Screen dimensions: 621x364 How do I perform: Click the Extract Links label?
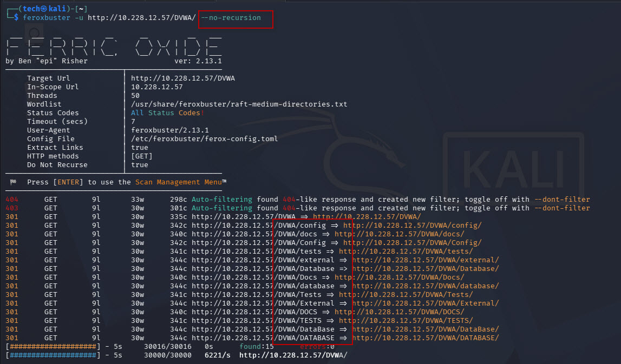pyautogui.click(x=55, y=148)
